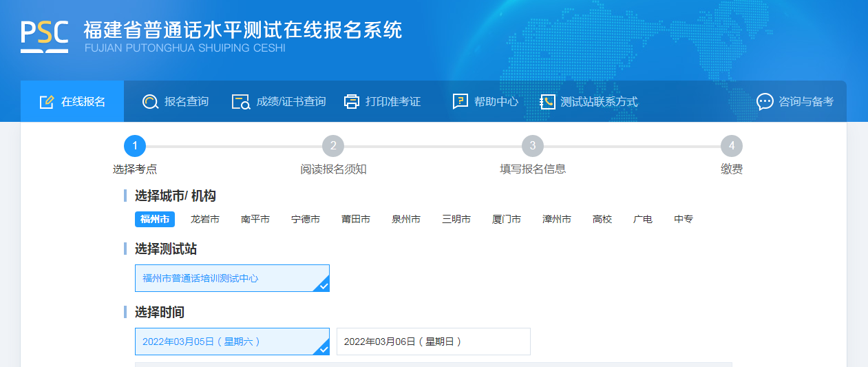Screen dimensions: 868x367
Task: Select 龙岩市 from the city list
Action: click(205, 219)
